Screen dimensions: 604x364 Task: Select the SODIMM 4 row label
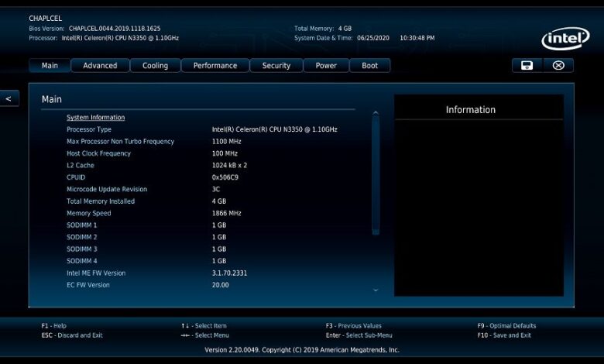click(x=81, y=261)
